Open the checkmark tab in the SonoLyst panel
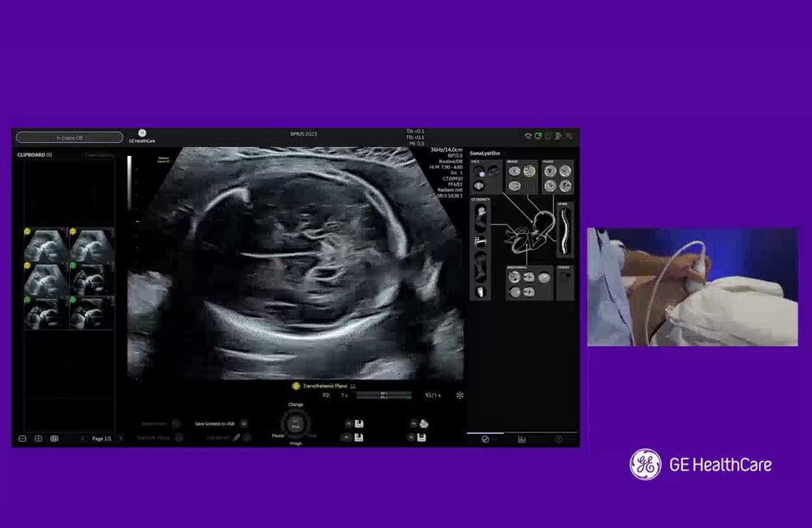Image resolution: width=812 pixels, height=528 pixels. point(486,439)
